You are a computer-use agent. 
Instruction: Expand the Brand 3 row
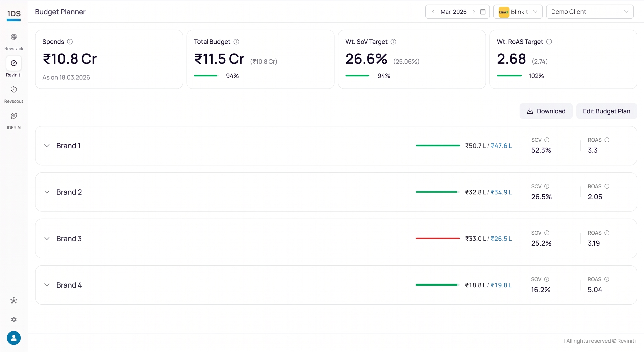47,239
